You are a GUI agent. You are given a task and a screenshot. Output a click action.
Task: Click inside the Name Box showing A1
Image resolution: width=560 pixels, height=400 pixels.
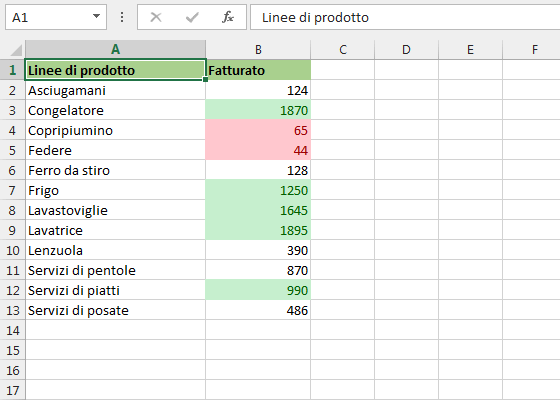[x=48, y=17]
